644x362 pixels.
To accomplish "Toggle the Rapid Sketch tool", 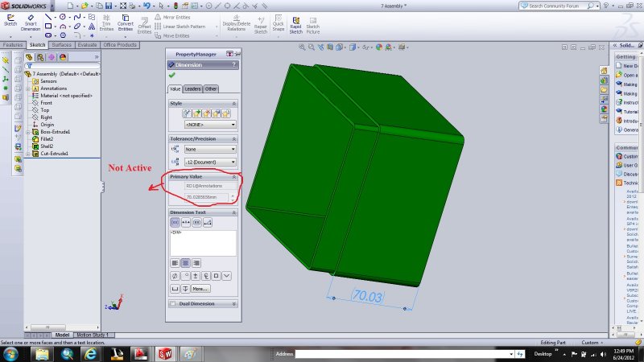I will (295, 26).
